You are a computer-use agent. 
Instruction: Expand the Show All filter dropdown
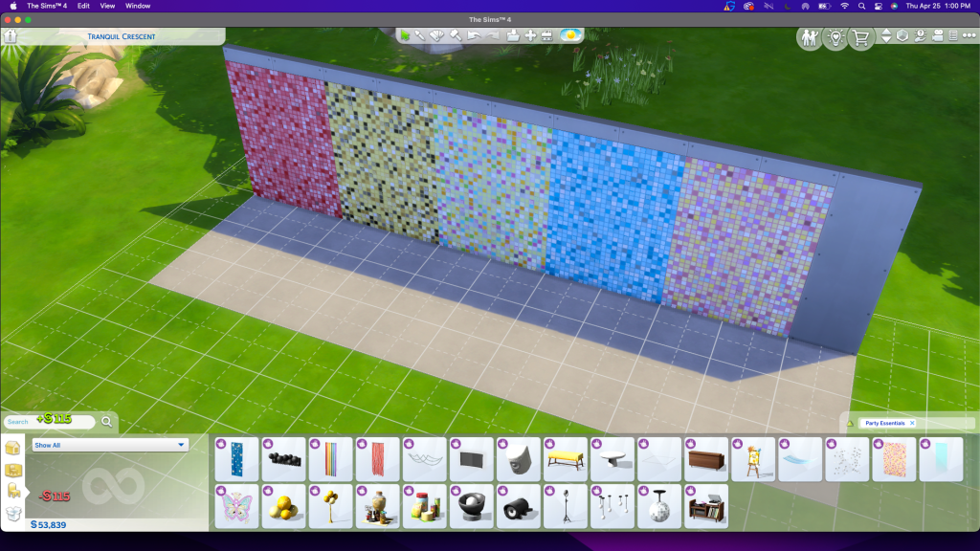point(181,445)
